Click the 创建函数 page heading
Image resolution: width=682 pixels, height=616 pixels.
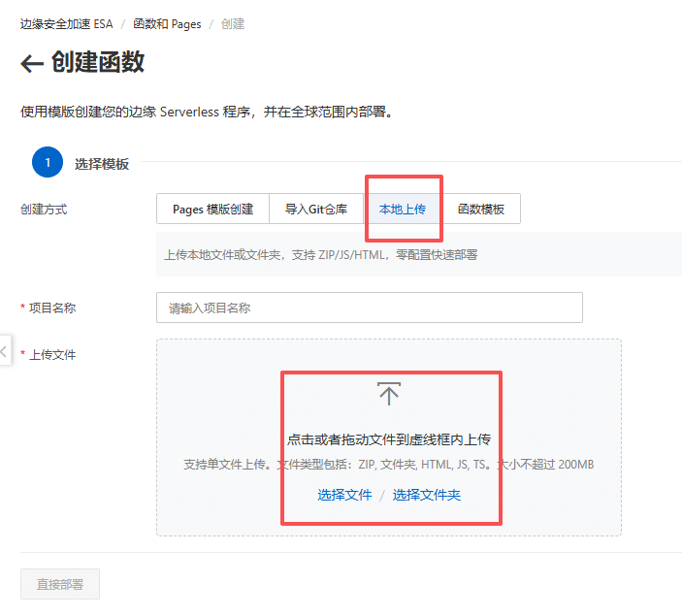98,62
